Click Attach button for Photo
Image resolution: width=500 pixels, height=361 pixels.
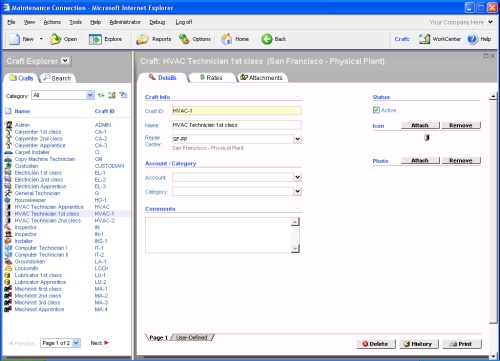coord(420,160)
